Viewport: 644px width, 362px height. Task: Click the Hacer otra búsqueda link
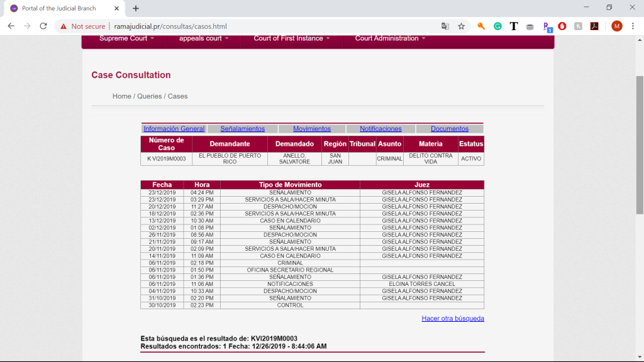(452, 319)
